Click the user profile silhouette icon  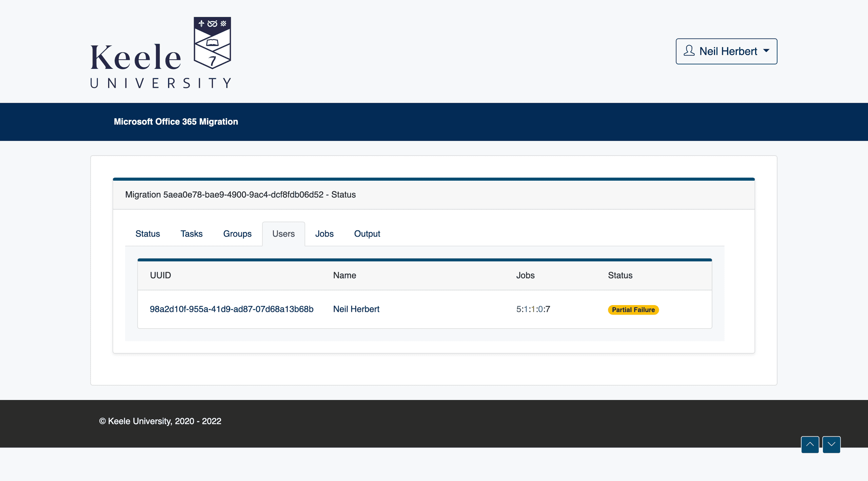tap(689, 51)
